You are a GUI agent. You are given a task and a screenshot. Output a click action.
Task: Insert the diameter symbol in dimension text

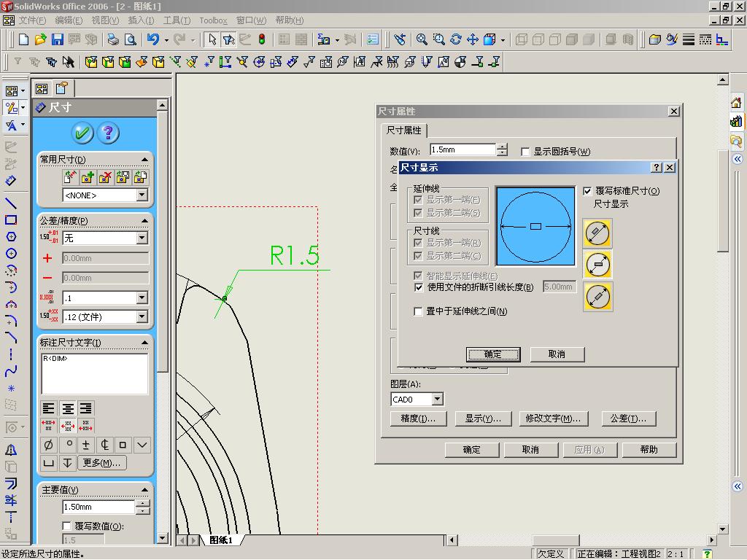[x=49, y=446]
